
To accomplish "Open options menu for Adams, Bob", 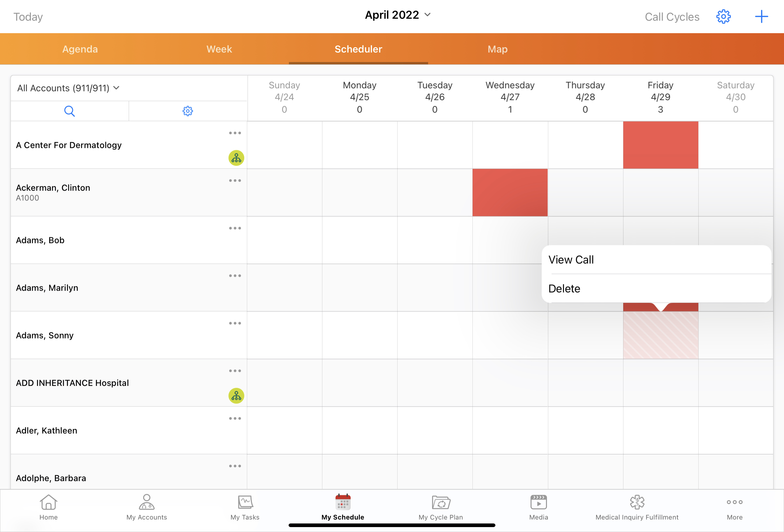I will (x=235, y=228).
